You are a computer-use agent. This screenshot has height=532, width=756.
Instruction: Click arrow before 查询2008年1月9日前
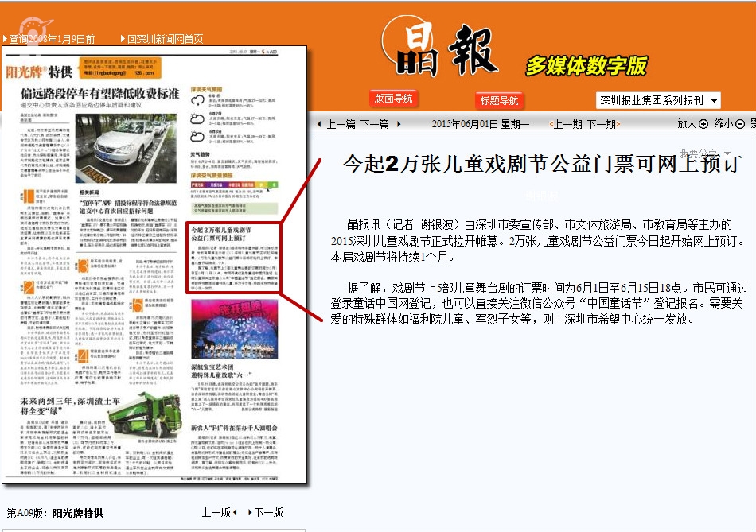click(x=5, y=39)
